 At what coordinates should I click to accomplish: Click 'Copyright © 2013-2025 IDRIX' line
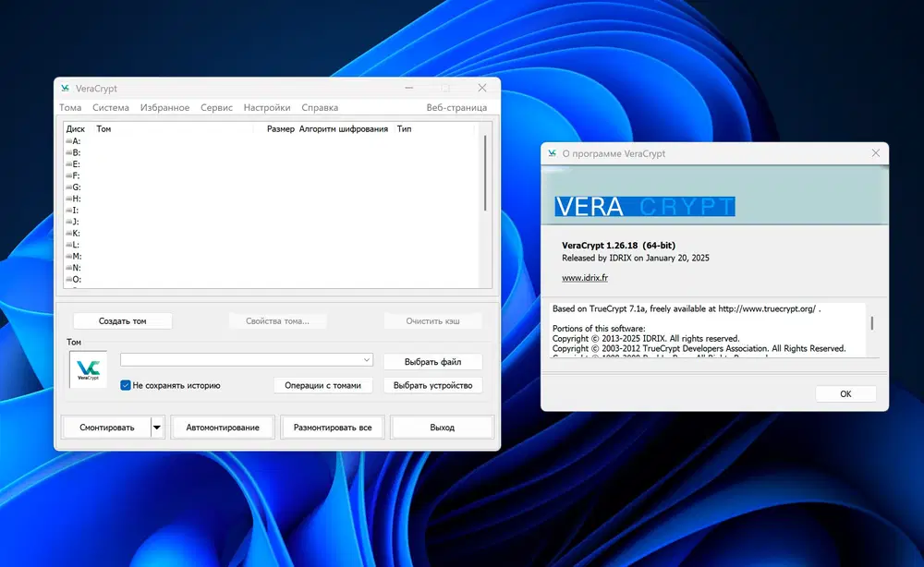(x=646, y=339)
